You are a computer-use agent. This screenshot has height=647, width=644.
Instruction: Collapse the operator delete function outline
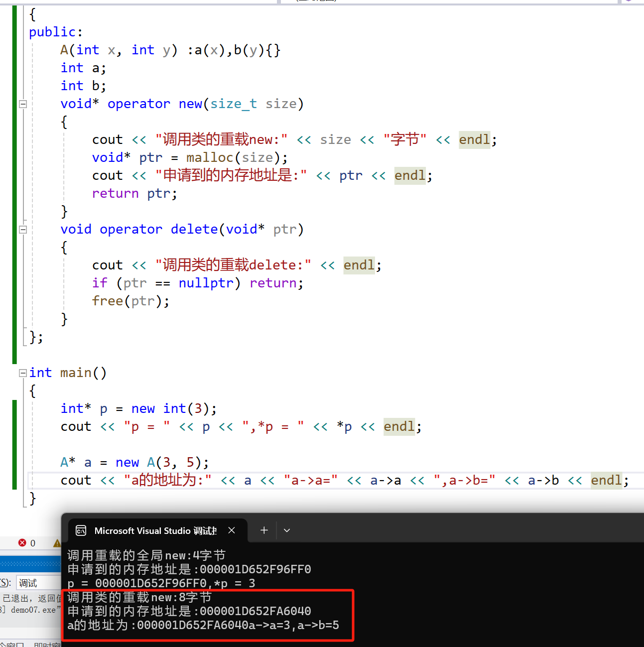tap(22, 230)
